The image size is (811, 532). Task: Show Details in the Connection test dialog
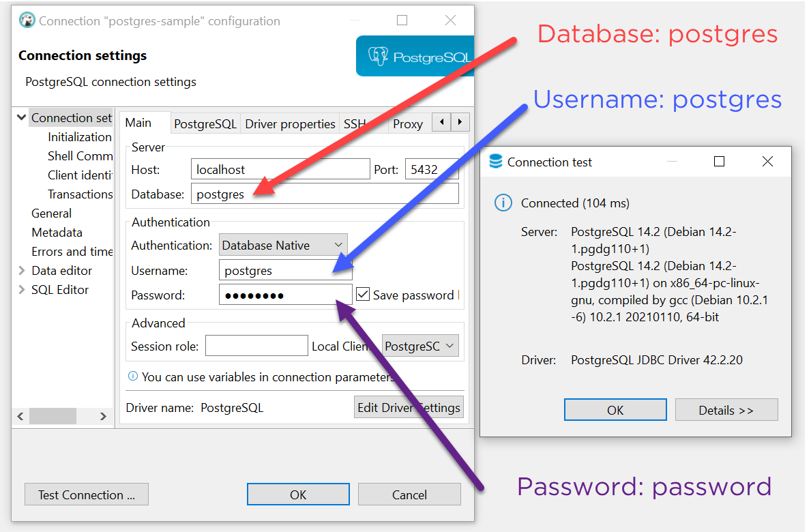coord(726,410)
